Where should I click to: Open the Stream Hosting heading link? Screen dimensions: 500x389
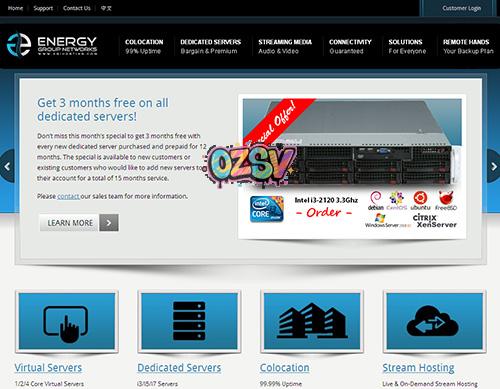[x=418, y=368]
